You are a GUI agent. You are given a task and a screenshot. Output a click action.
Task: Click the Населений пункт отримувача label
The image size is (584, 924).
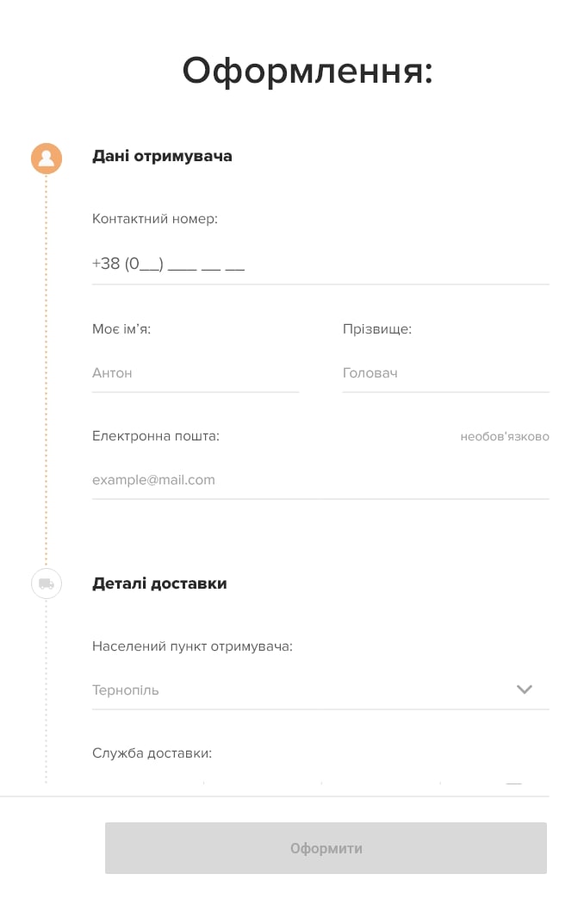[192, 646]
